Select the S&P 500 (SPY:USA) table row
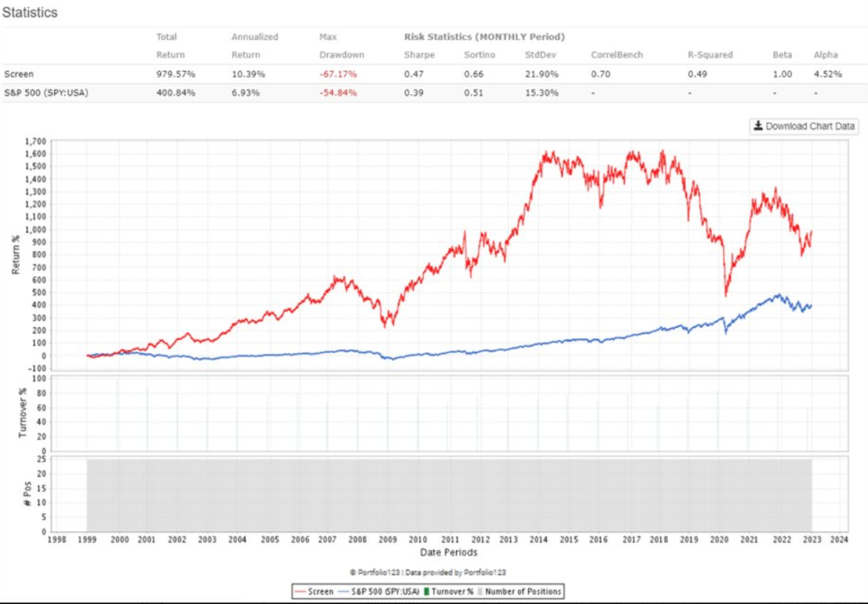 click(x=47, y=93)
